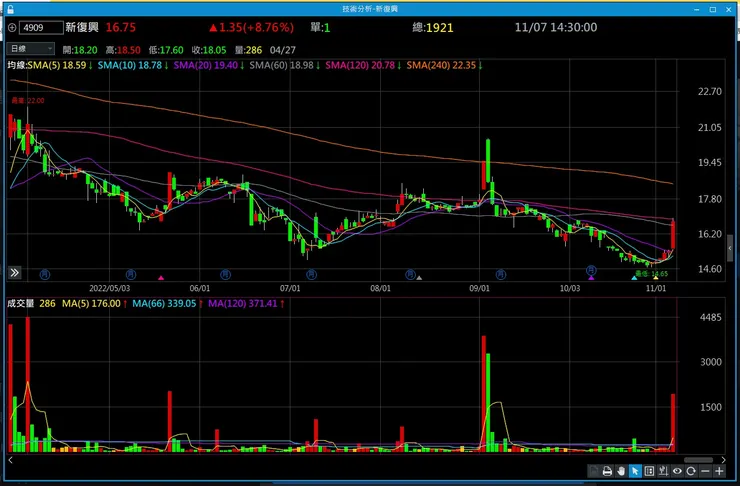Click the 4485 volume axis label
The height and width of the screenshot is (486, 740).
(x=710, y=318)
